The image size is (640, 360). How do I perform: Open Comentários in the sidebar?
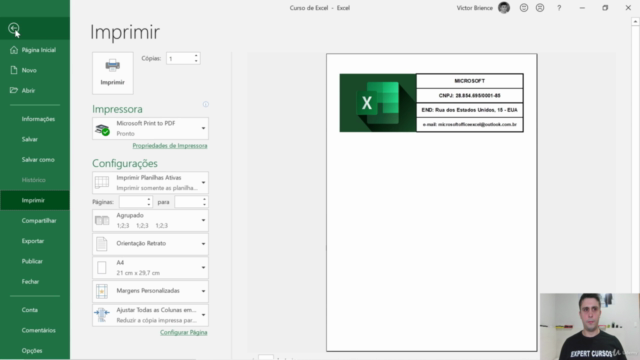pos(35,330)
